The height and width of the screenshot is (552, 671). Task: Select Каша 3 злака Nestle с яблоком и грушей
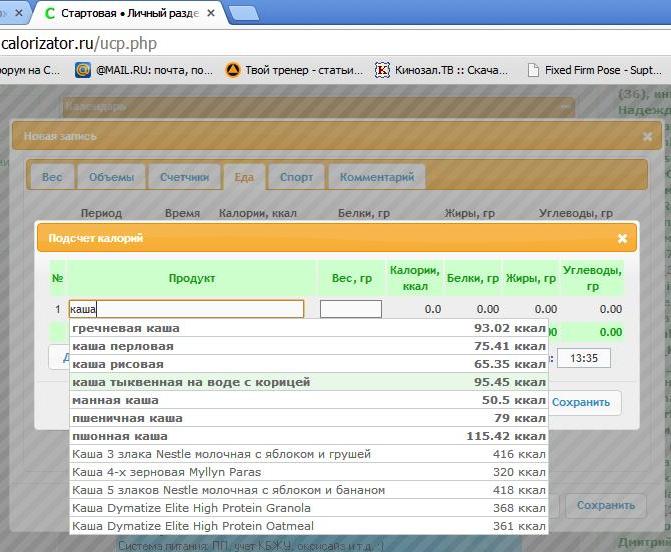pyautogui.click(x=309, y=454)
